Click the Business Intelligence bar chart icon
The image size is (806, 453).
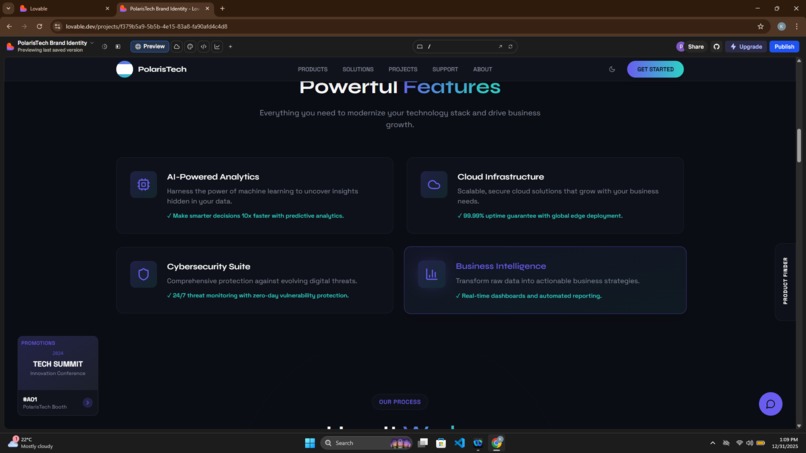point(431,274)
